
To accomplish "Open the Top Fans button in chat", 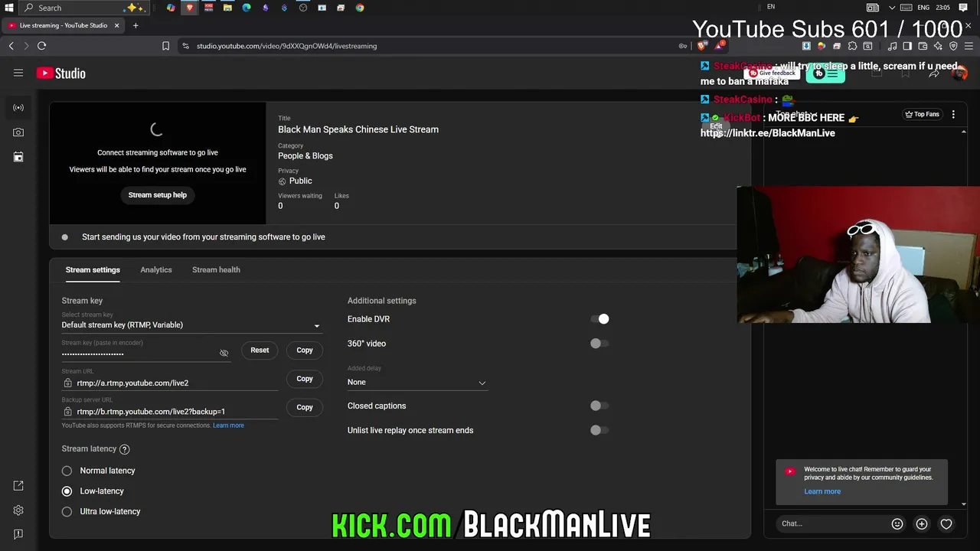I will coord(923,114).
